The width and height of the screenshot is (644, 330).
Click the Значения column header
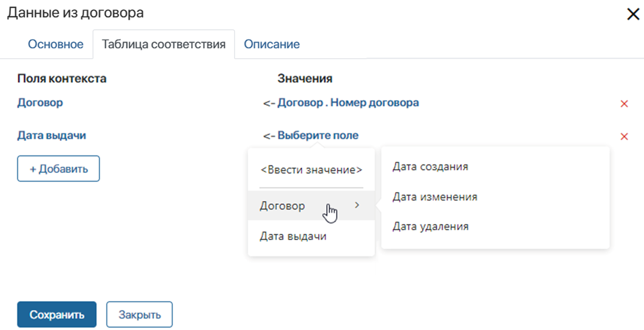click(x=305, y=79)
